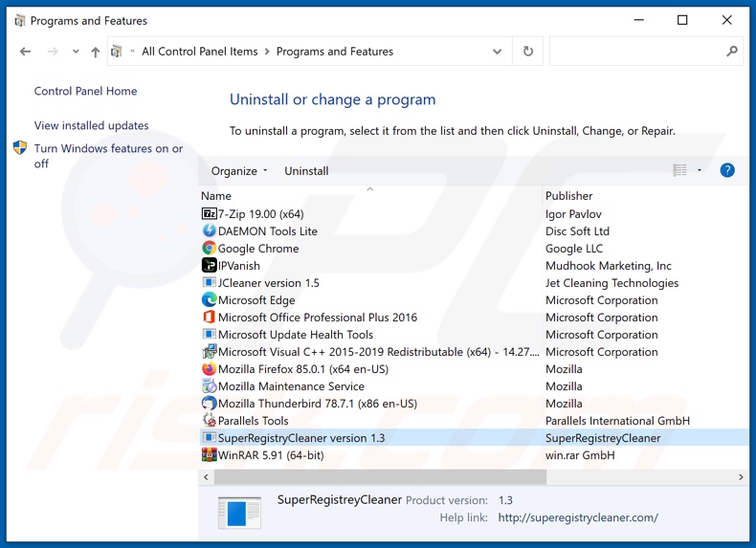Viewport: 756px width, 548px height.
Task: Click win.rar GmbH publisher cell
Action: [580, 455]
